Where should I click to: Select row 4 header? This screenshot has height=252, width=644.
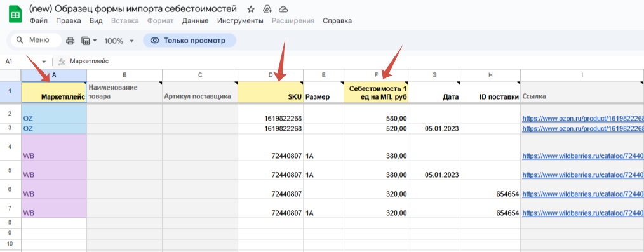[10, 147]
